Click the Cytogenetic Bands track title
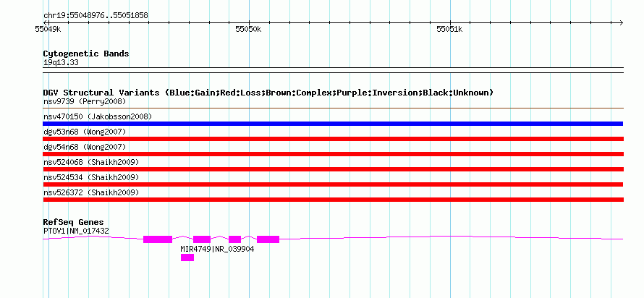The width and height of the screenshot is (644, 298). [86, 54]
